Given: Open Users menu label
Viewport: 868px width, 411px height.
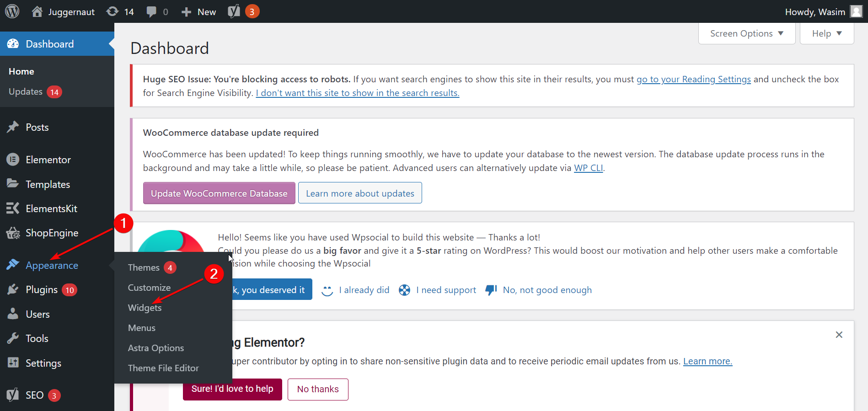Looking at the screenshot, I should pyautogui.click(x=38, y=314).
